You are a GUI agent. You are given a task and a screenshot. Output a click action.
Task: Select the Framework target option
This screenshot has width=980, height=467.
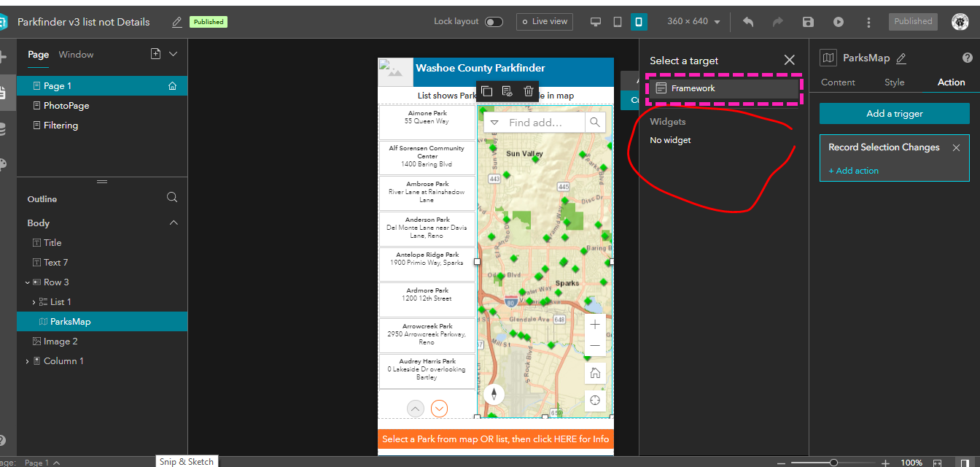pos(722,88)
